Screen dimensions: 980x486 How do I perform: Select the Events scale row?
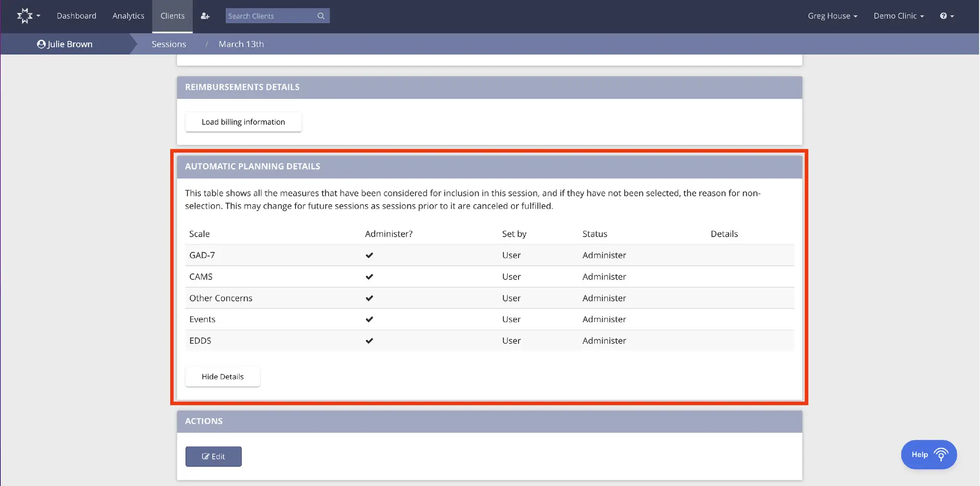[x=202, y=319]
